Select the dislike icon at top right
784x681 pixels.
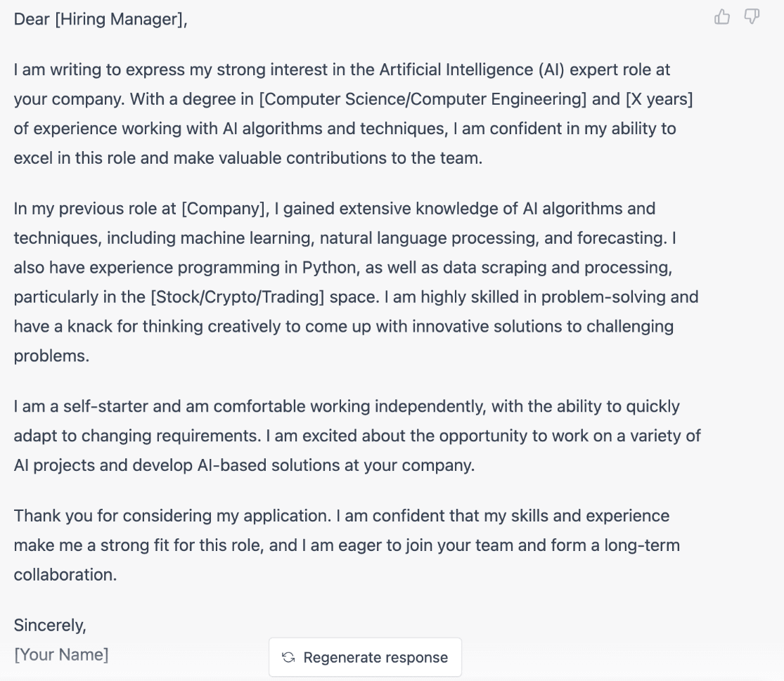[752, 16]
